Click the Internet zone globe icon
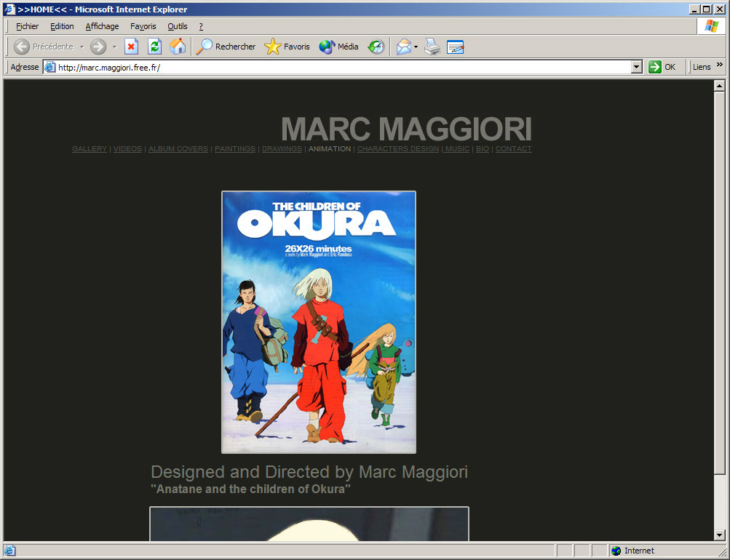The image size is (730, 560). pos(616,551)
